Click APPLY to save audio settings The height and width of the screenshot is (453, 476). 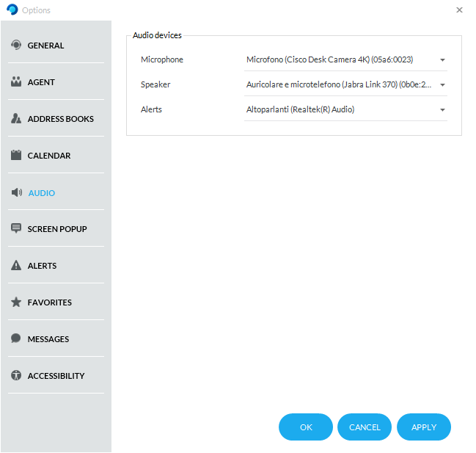pos(423,427)
